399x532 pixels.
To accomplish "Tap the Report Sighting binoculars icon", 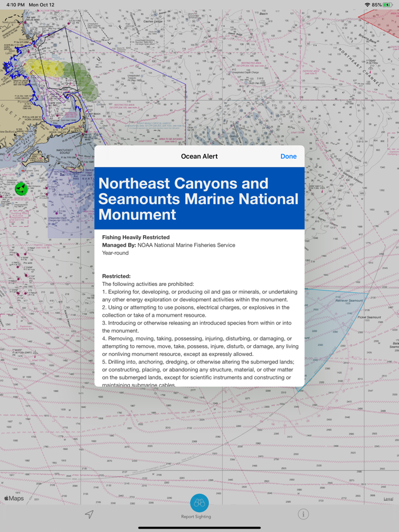I will pyautogui.click(x=199, y=503).
